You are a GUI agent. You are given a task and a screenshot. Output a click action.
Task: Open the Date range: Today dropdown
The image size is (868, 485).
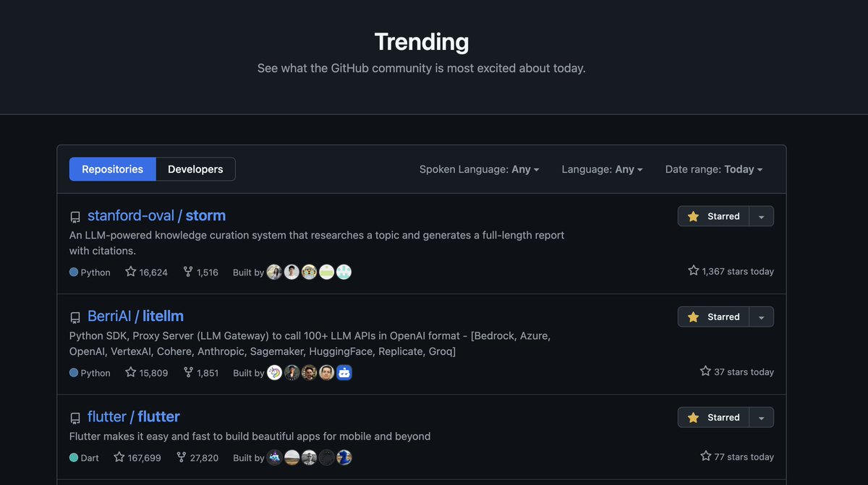[x=714, y=169]
